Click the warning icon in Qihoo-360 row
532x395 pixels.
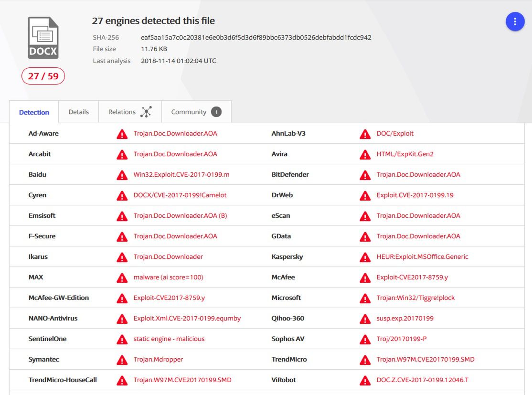point(365,319)
